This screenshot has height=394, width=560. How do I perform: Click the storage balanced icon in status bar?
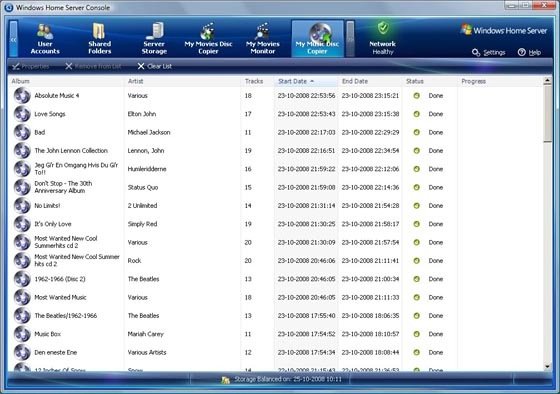pyautogui.click(x=225, y=380)
